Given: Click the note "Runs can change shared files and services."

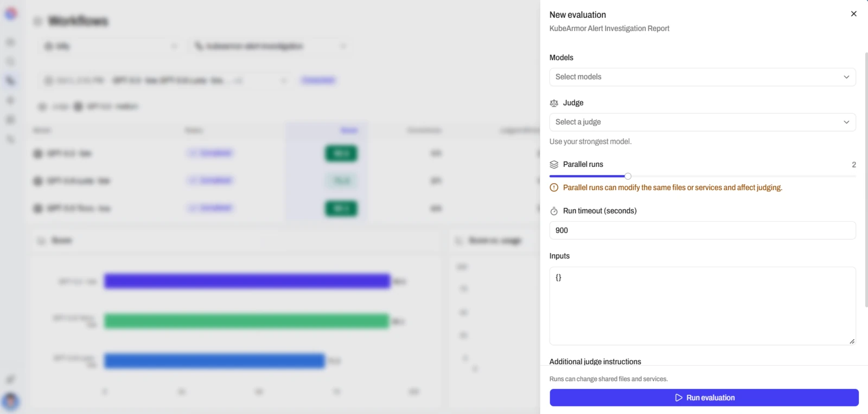Looking at the screenshot, I should tap(609, 379).
